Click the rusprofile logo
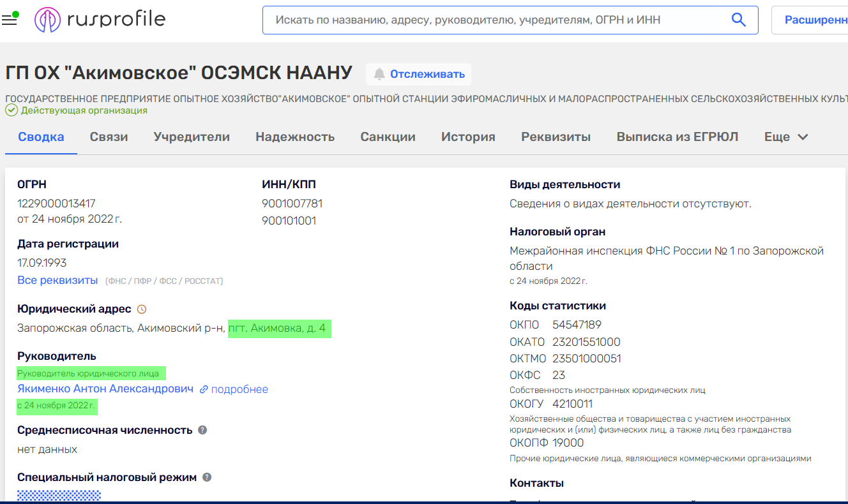The image size is (848, 504). [100, 20]
